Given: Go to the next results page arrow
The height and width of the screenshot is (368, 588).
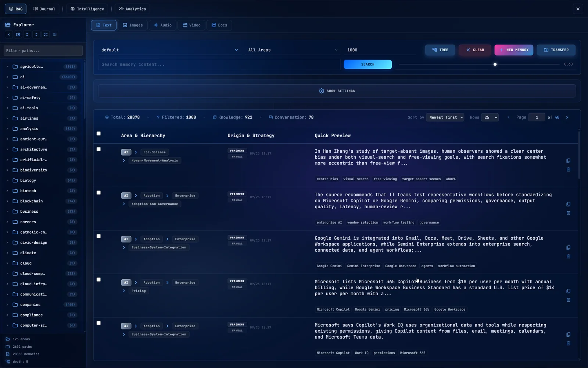Looking at the screenshot, I should click(x=567, y=117).
